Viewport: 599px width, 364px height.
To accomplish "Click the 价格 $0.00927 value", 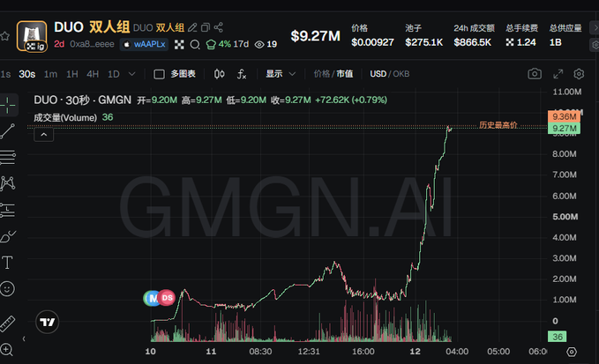I will click(372, 35).
